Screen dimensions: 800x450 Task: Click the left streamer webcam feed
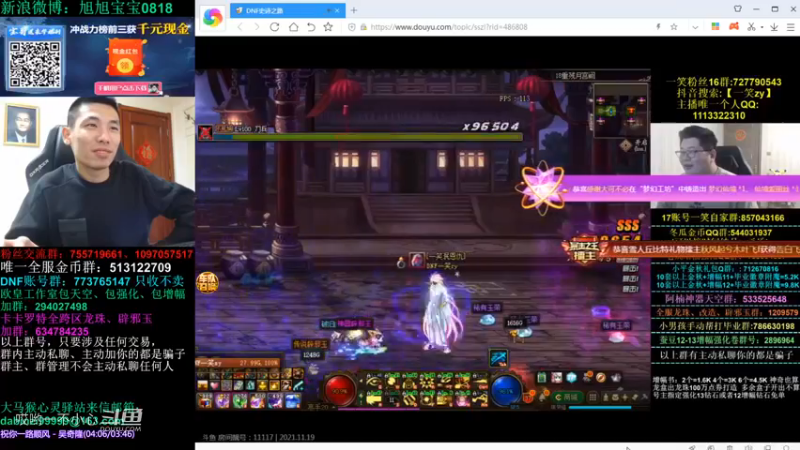[97, 171]
